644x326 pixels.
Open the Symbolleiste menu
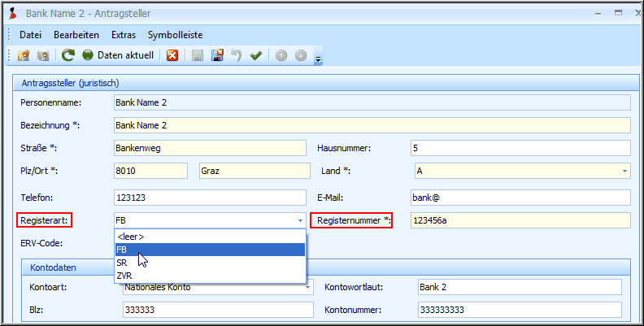pyautogui.click(x=175, y=35)
